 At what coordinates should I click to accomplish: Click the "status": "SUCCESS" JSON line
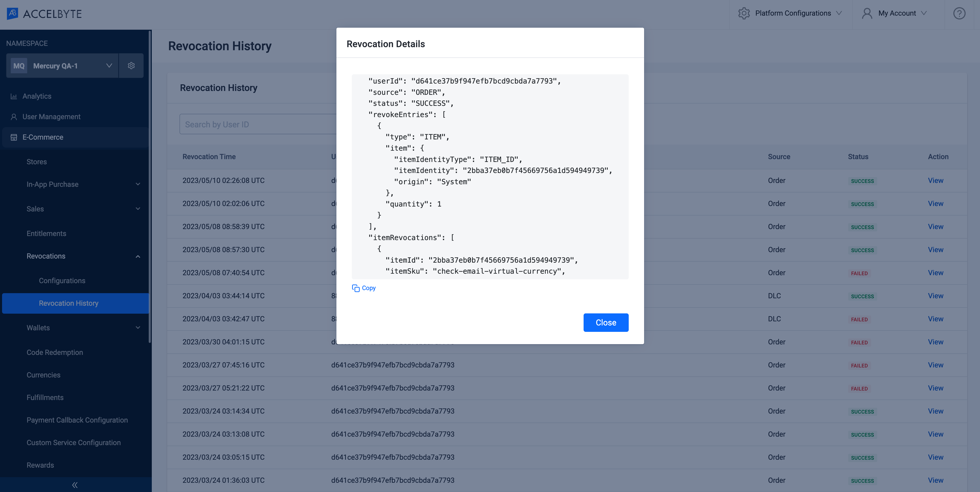[x=411, y=104]
